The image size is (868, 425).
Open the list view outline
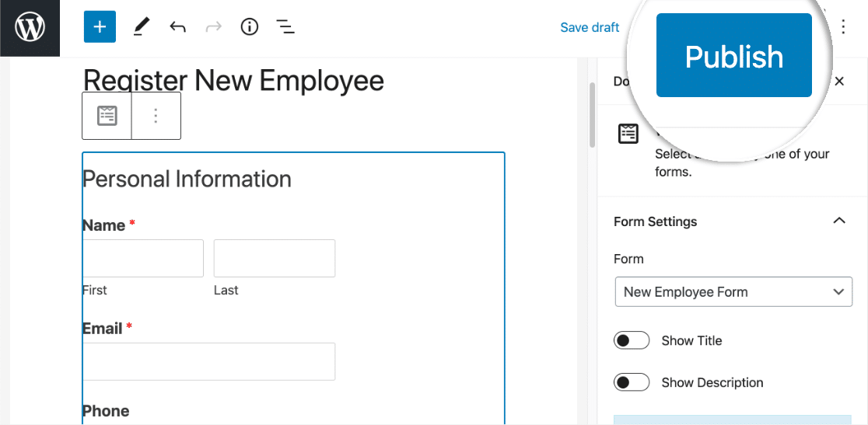point(285,26)
